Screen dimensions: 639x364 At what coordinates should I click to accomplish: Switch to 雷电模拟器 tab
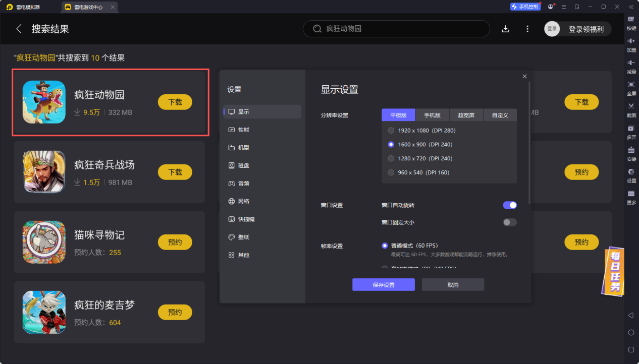pos(24,7)
